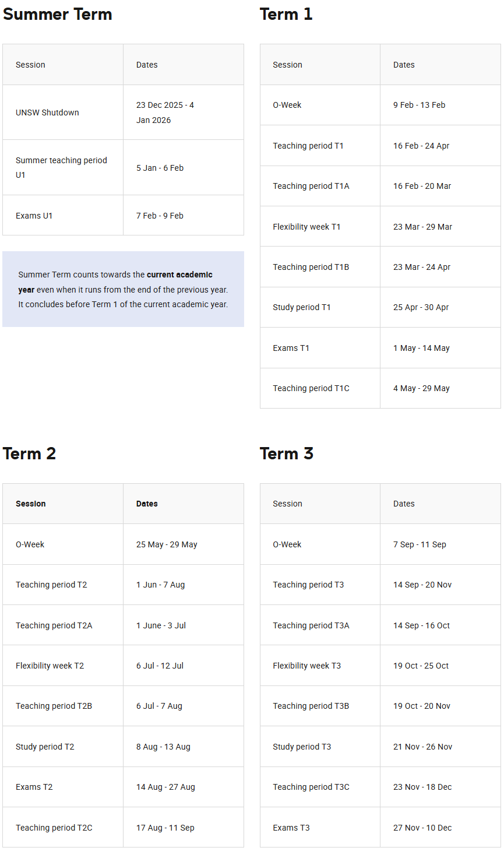The width and height of the screenshot is (504, 851).
Task: Click the 27 Nov - 10 Dec date cell
Action: pyautogui.click(x=422, y=828)
